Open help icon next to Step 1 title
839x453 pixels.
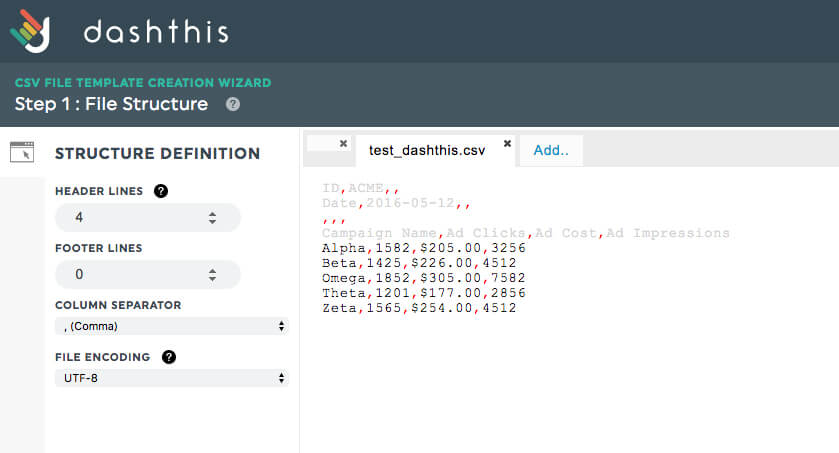click(x=233, y=104)
